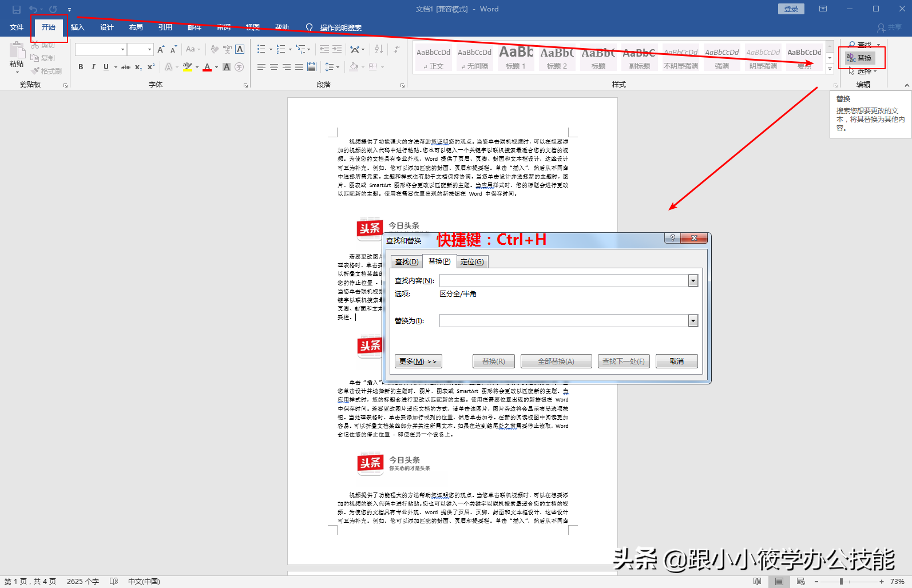Align text left

click(x=261, y=67)
